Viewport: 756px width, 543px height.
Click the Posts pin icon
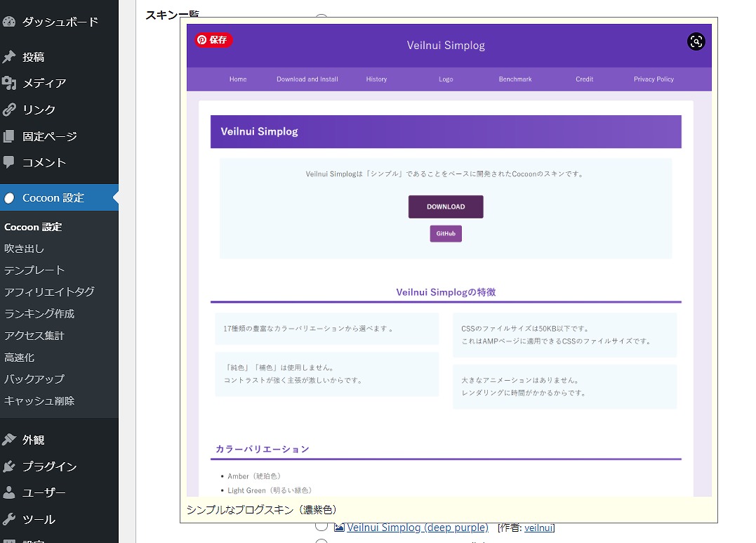pos(8,57)
